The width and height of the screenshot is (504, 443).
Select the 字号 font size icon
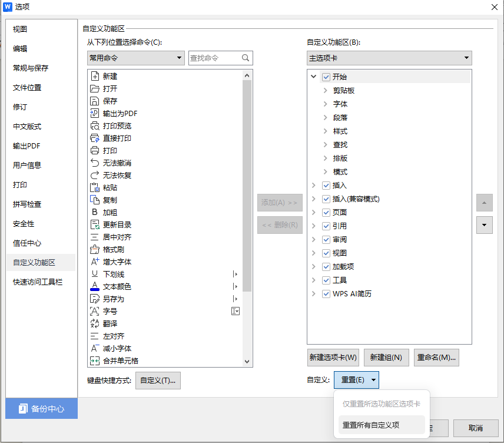point(94,311)
